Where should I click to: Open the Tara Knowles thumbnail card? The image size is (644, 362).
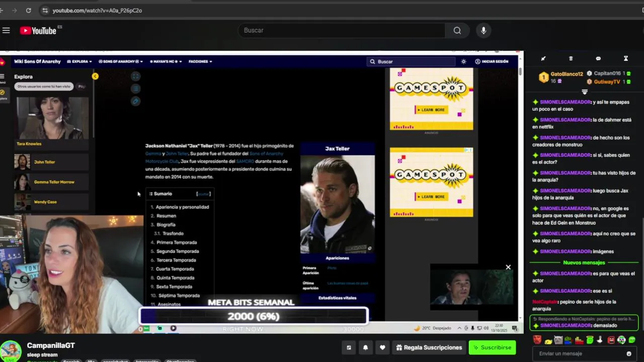pos(52,123)
